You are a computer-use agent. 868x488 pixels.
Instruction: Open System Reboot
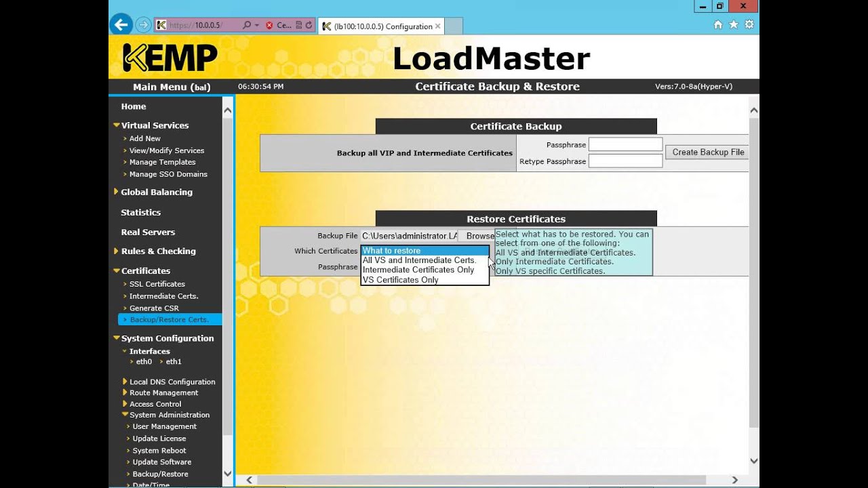pos(159,451)
